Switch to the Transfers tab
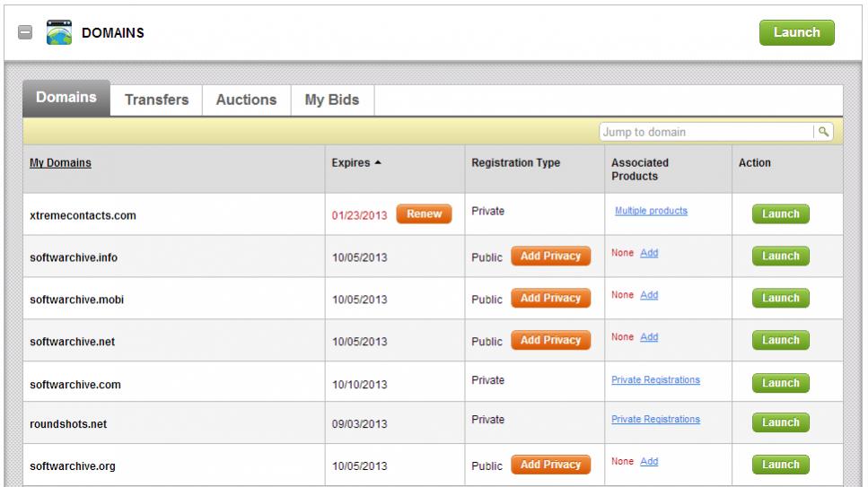 point(156,100)
